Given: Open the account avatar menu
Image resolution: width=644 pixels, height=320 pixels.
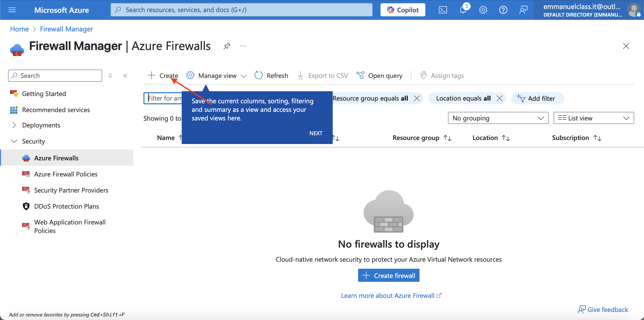Looking at the screenshot, I should coord(634,10).
